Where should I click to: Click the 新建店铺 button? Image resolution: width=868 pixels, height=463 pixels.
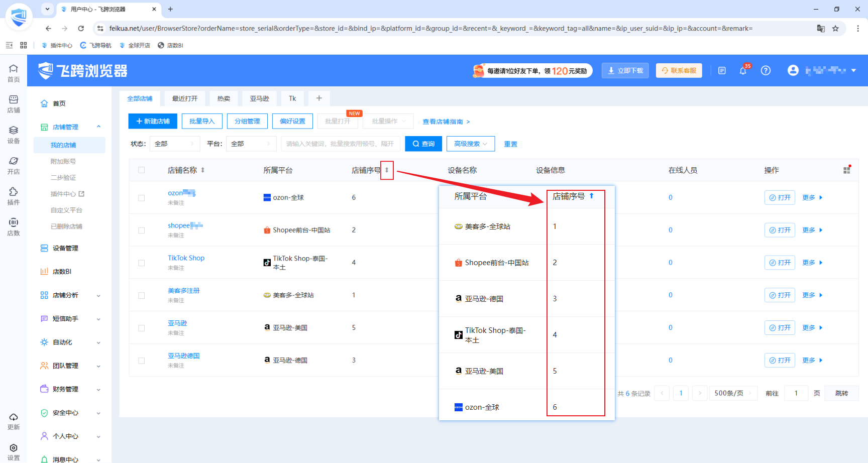[153, 121]
